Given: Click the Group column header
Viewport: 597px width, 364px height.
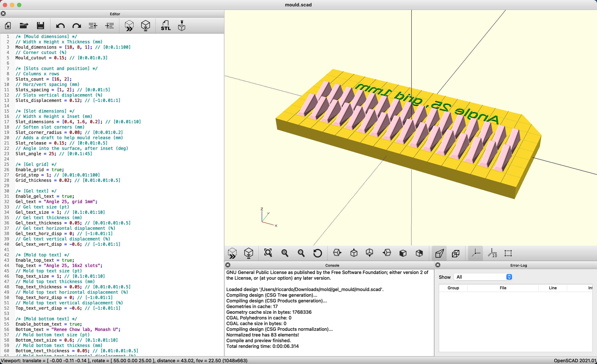Looking at the screenshot, I should point(453,288).
